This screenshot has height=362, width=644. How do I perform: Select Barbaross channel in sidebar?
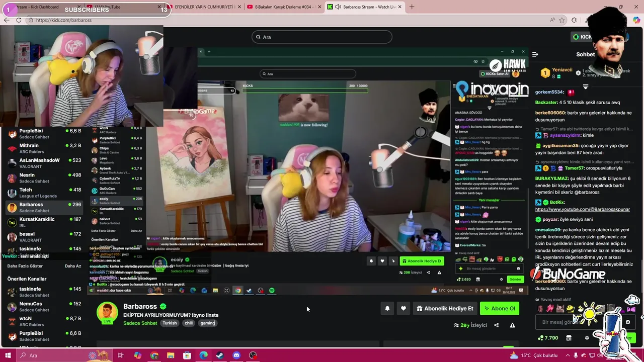(x=44, y=207)
